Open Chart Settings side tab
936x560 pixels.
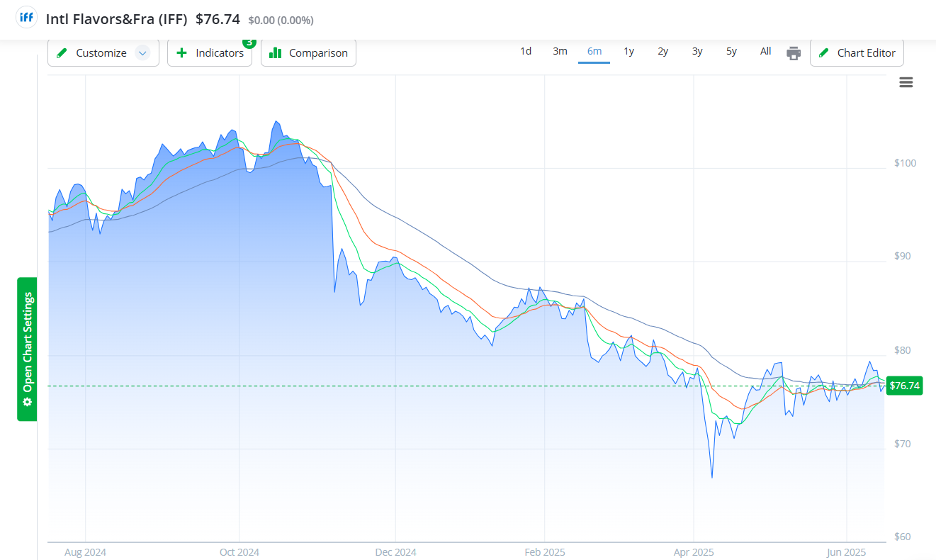tap(27, 349)
